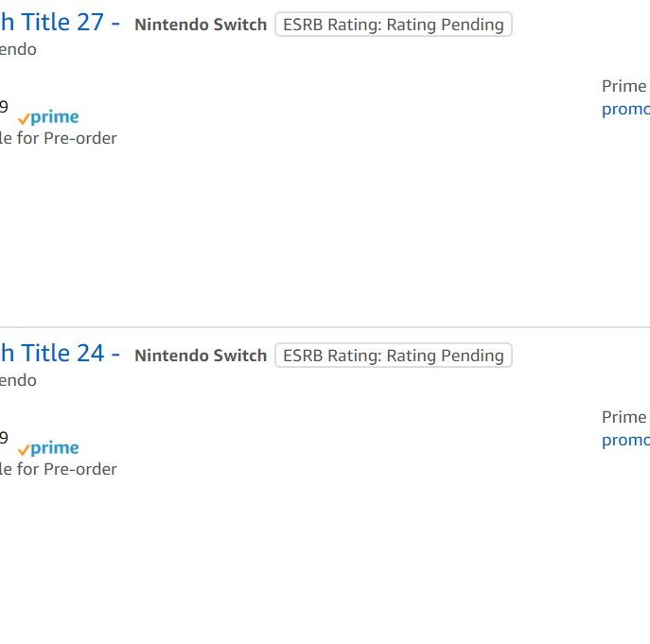
Task: Open the promo link in the Title 27 row
Action: coord(626,109)
